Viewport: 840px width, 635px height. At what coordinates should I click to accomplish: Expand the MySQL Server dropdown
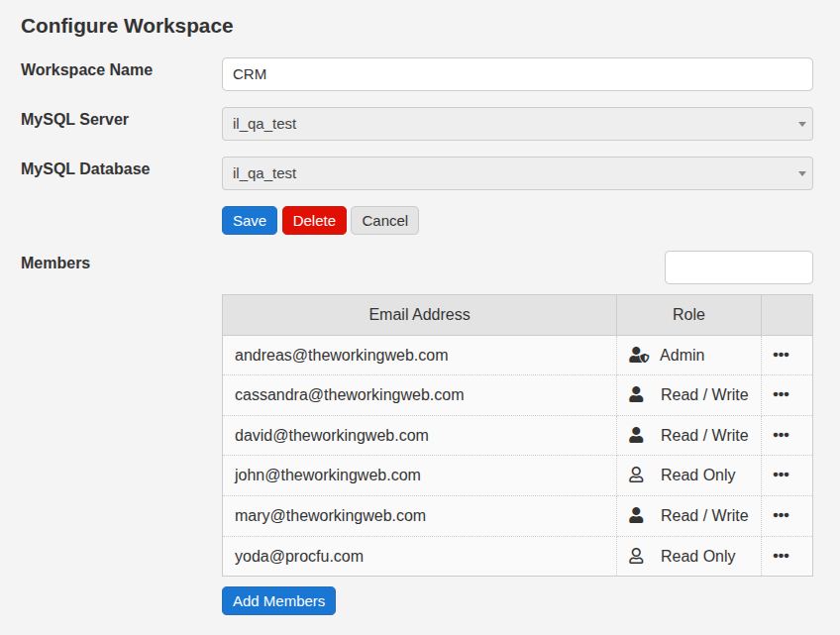(x=517, y=124)
